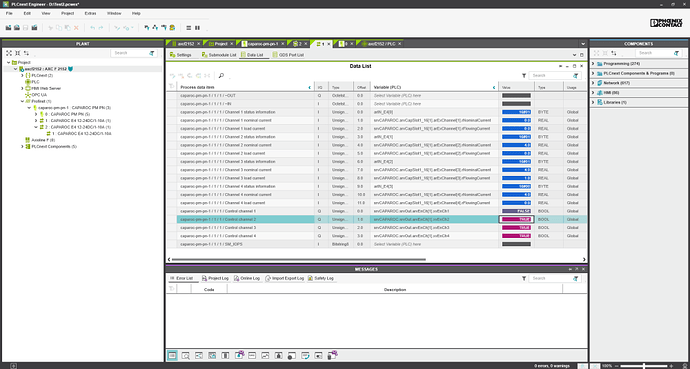
Task: Click the funnel filter icon in Messages panel
Action: click(524, 278)
